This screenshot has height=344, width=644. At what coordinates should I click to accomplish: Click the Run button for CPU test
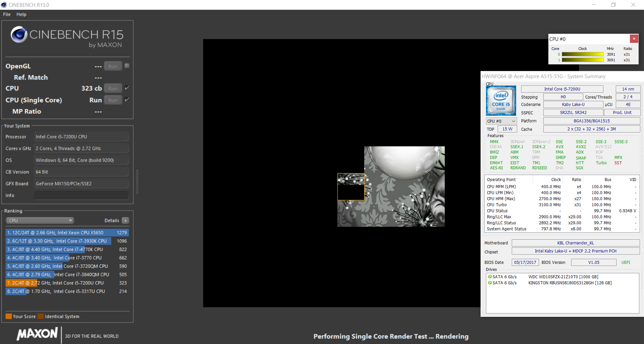pos(113,88)
